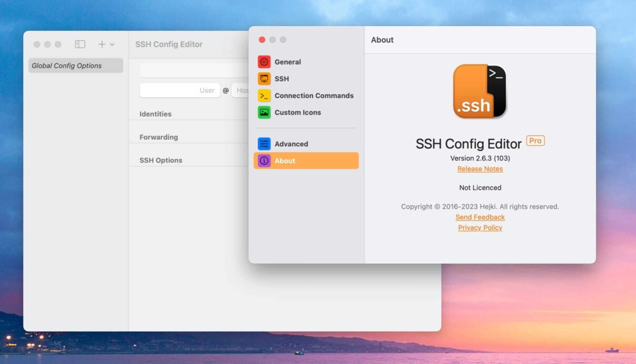The image size is (636, 364).
Task: Click the purple About info icon
Action: [264, 161]
